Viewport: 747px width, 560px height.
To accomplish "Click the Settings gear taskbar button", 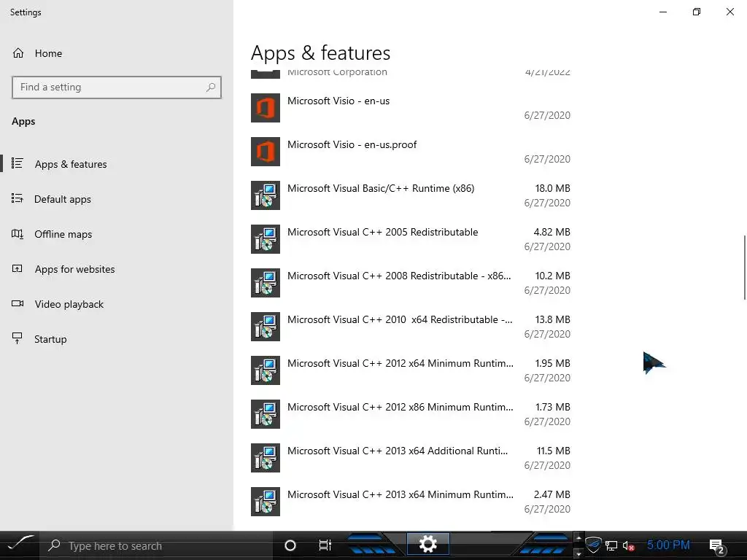I will click(x=427, y=544).
